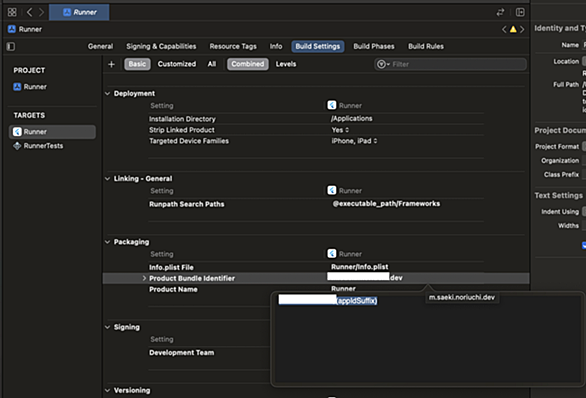Open the General tab
Screen dimensions: 586x398
(100, 46)
